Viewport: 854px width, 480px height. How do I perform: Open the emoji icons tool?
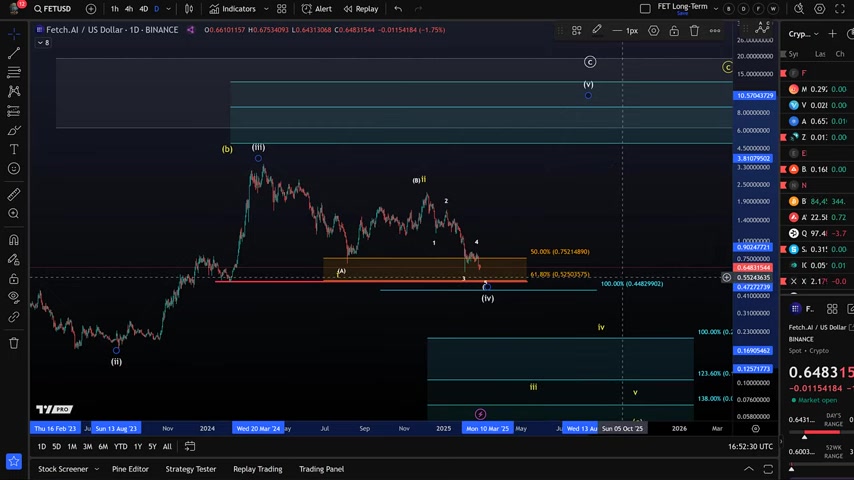[x=14, y=169]
